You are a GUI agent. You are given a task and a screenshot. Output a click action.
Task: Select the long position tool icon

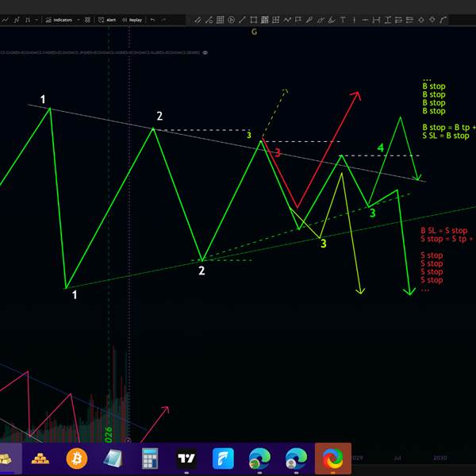coord(398,20)
